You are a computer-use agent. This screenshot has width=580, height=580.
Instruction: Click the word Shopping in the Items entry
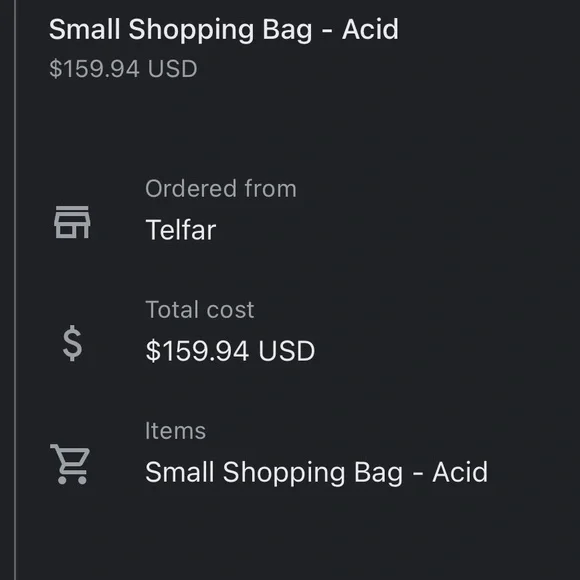(x=284, y=473)
